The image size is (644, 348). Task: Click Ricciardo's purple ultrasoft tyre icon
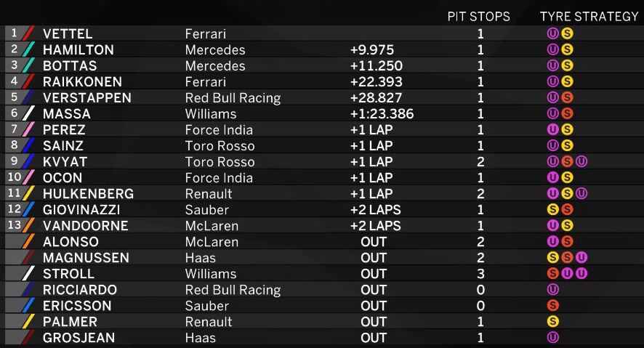click(x=553, y=289)
